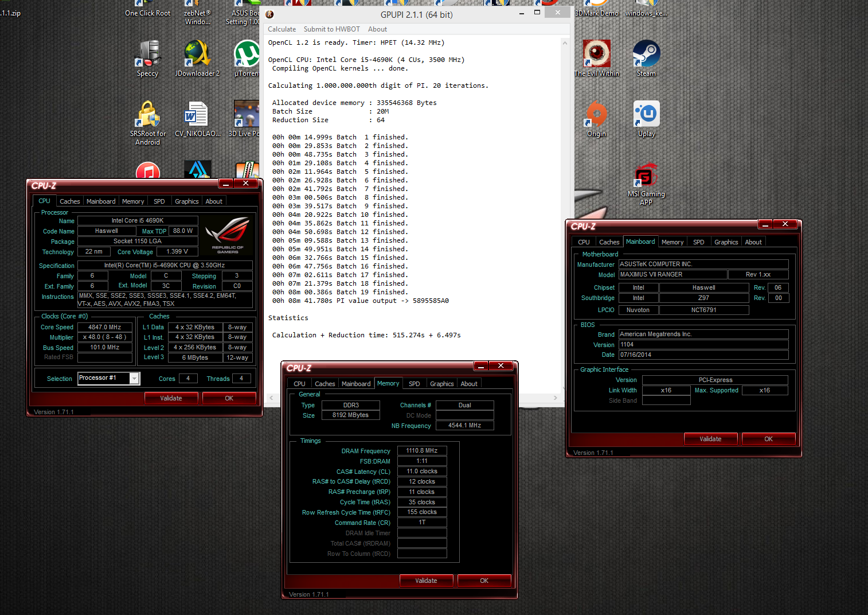Minimize the GPUPI window
The height and width of the screenshot is (615, 868).
coord(521,14)
